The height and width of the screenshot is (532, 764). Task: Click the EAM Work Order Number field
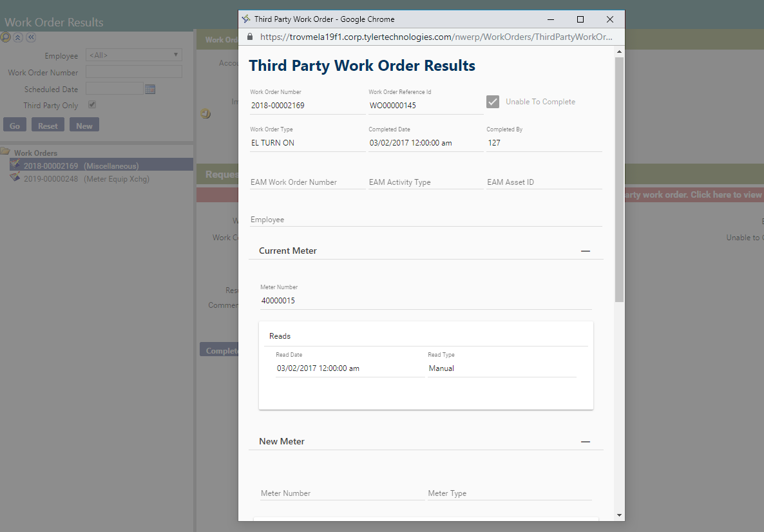coord(307,182)
